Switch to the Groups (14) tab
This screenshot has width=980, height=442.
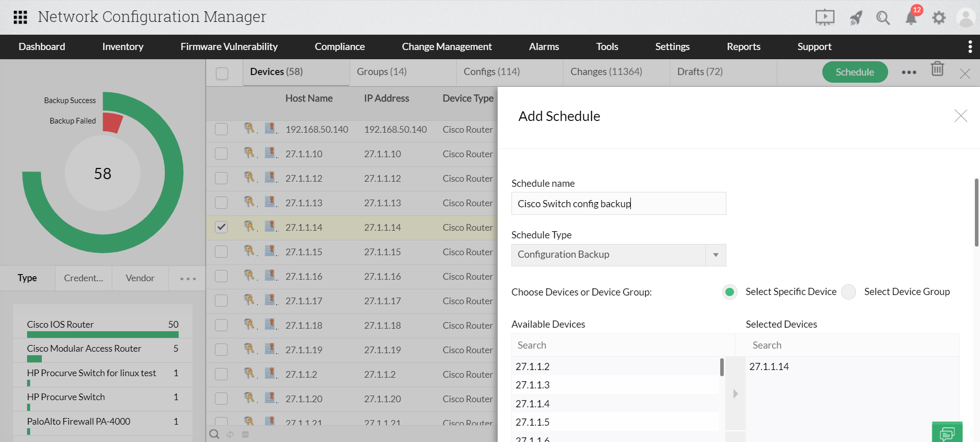point(382,72)
